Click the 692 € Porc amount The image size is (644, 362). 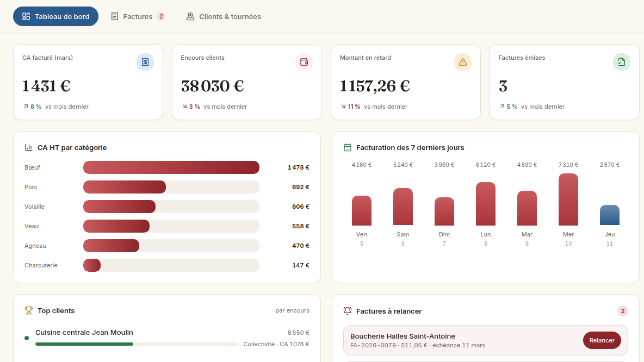click(x=301, y=187)
